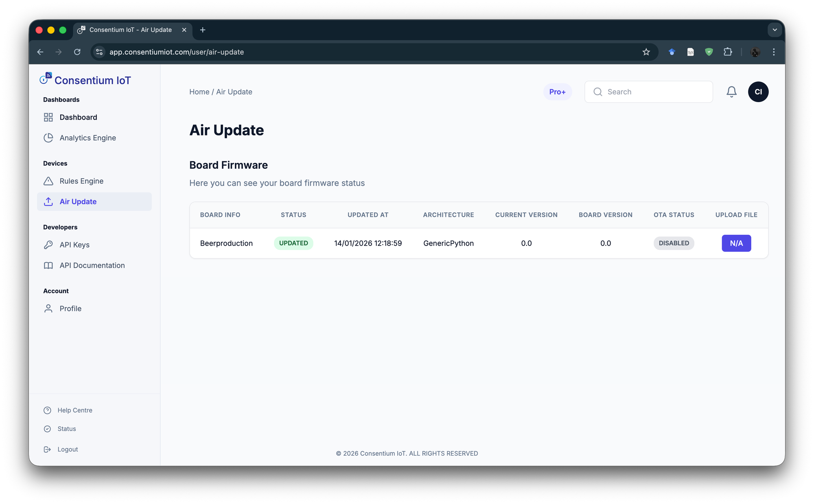The width and height of the screenshot is (814, 504).
Task: Open the browser extensions puzzle icon
Action: (x=728, y=52)
